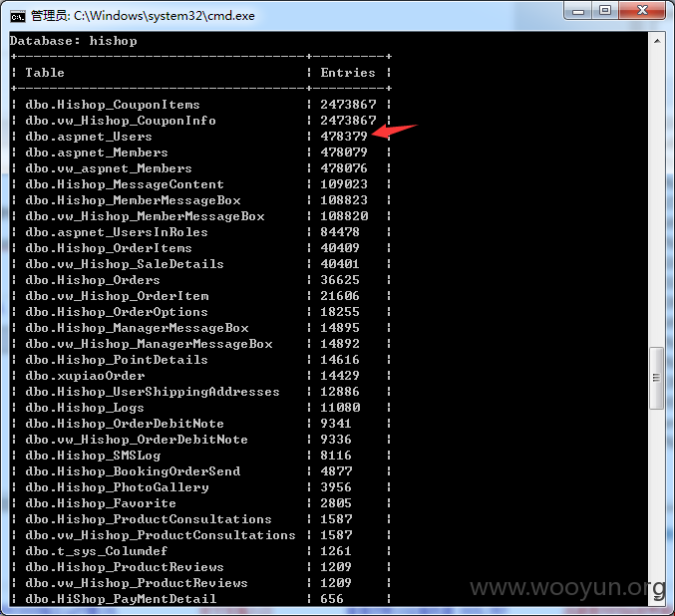The image size is (675, 616).
Task: Select dbo.Hishop_CouponItems row text
Action: [x=113, y=105]
